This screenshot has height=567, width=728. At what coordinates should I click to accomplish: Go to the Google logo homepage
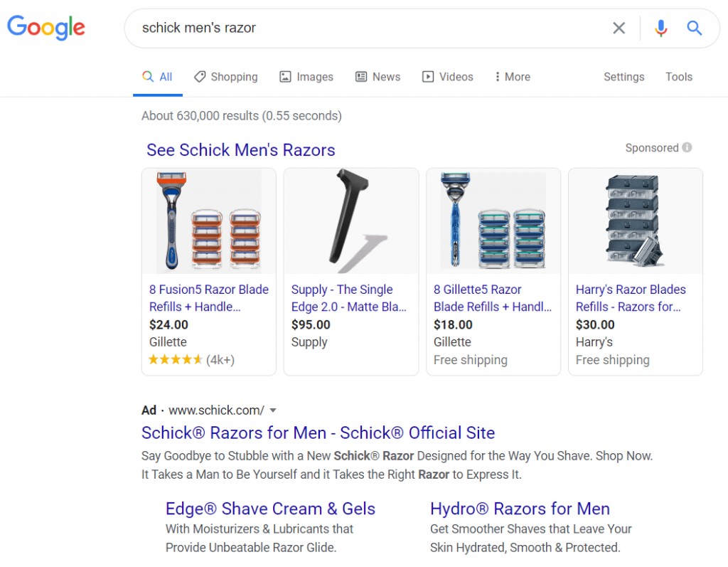click(x=46, y=28)
